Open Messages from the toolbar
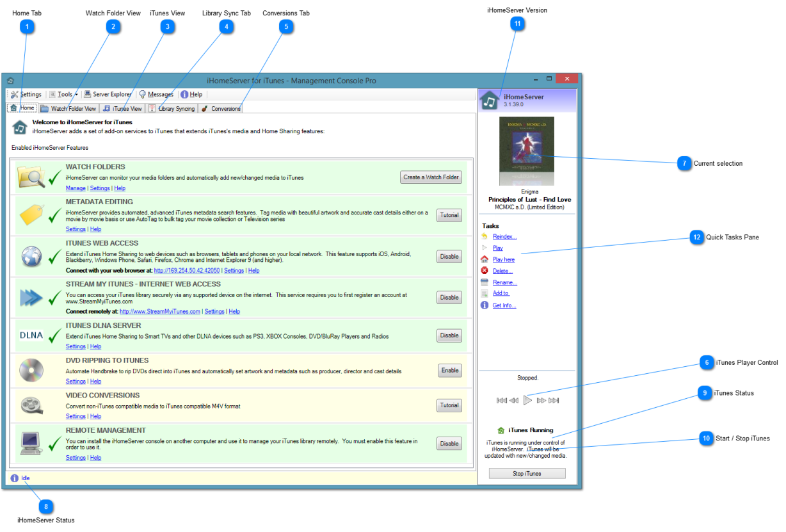Viewport: 786px width, 532px height. tap(156, 95)
